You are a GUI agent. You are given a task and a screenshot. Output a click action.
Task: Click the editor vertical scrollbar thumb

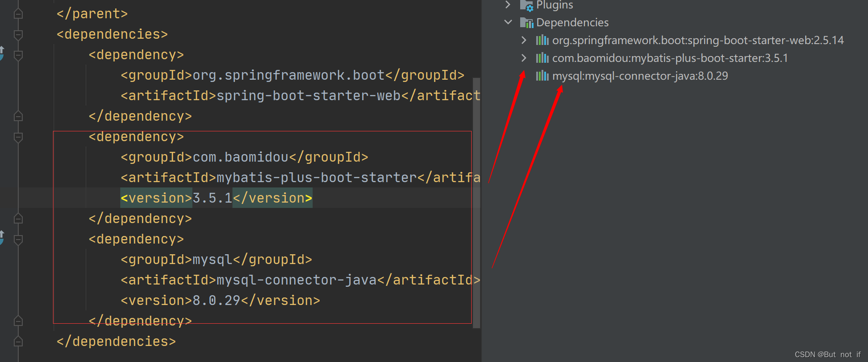click(x=477, y=203)
